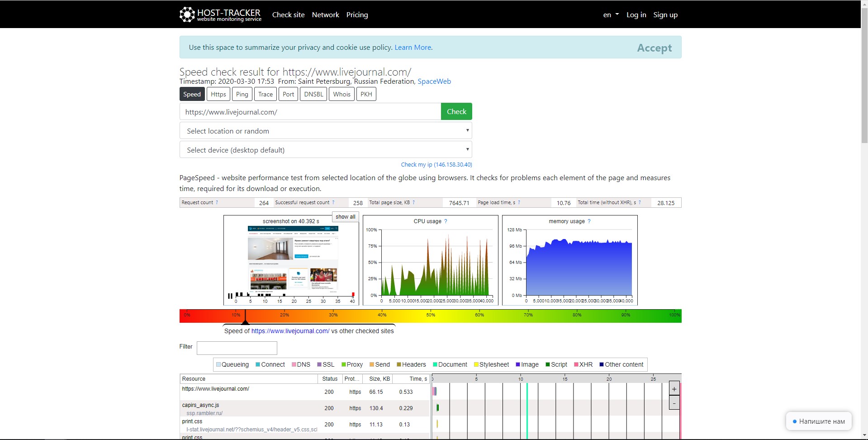Click the Total time without XHR help icon
Image resolution: width=868 pixels, height=440 pixels.
[640, 202]
